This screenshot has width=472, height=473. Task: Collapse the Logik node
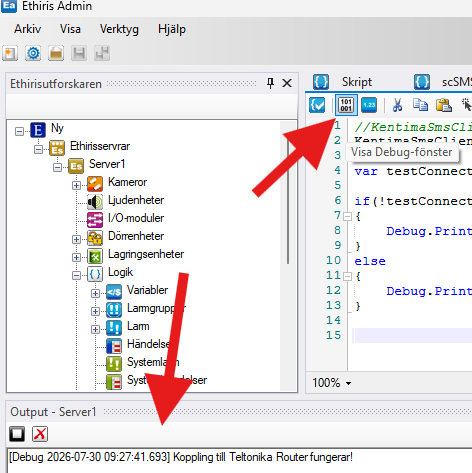click(76, 275)
